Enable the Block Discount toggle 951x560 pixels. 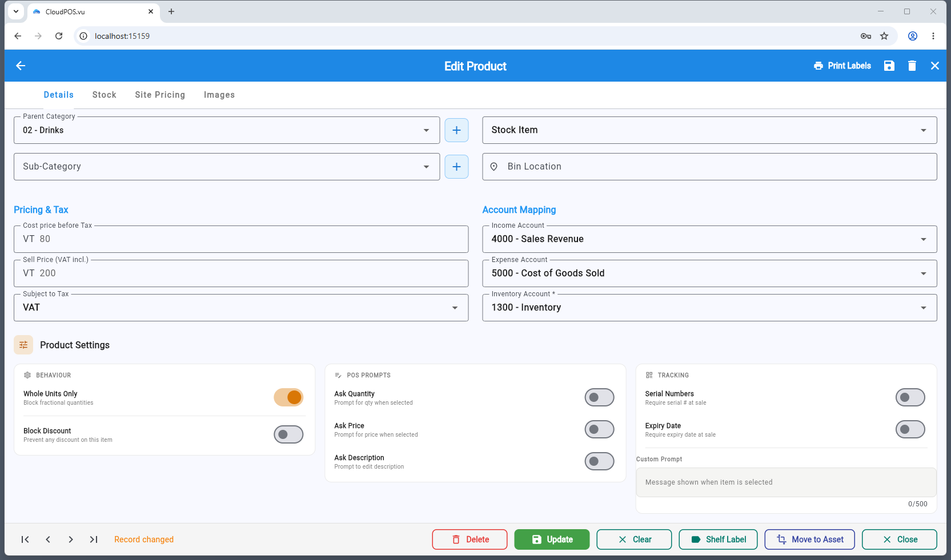(x=288, y=434)
